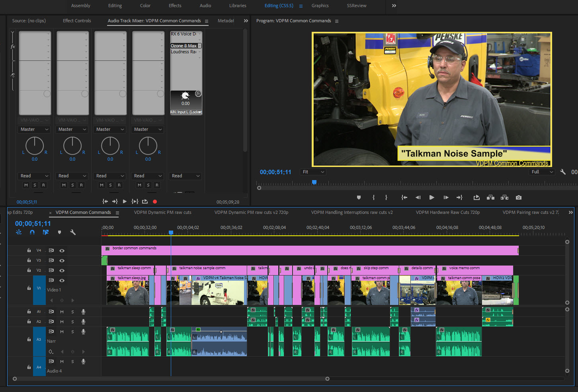
Task: Click the timeline horizontal zoom scrollbar
Action: 171,379
